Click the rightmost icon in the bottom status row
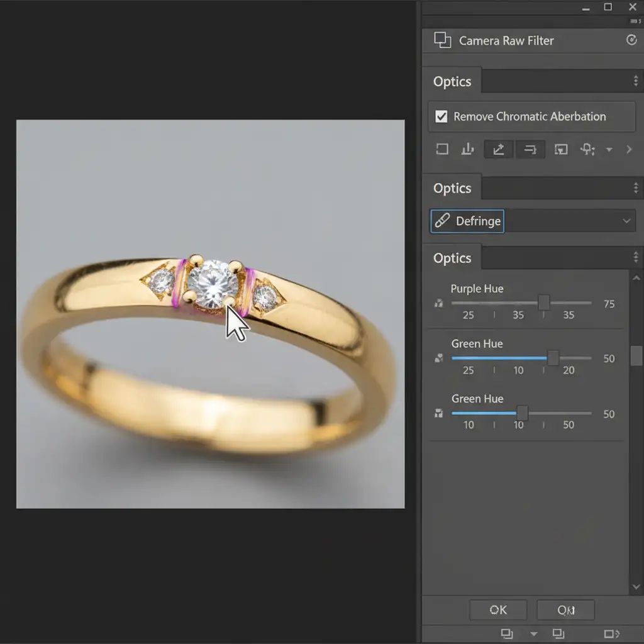The height and width of the screenshot is (644, 644). point(611,633)
